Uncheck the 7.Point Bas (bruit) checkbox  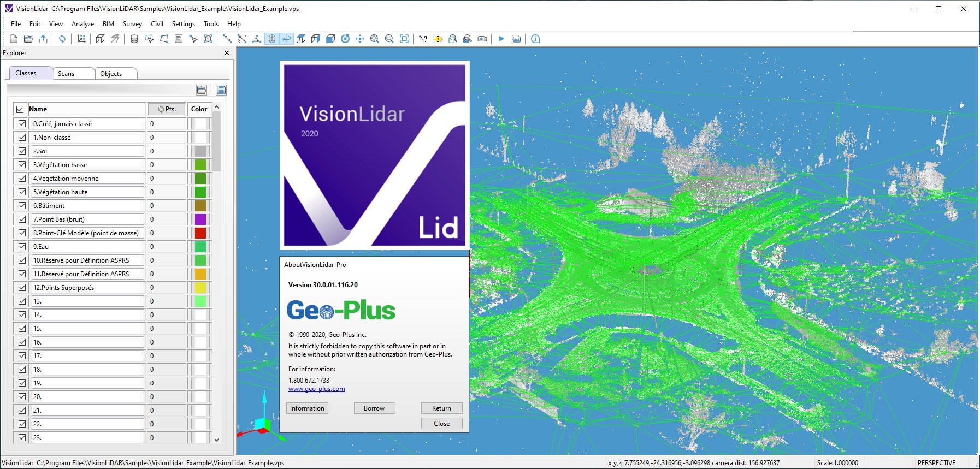[x=22, y=219]
